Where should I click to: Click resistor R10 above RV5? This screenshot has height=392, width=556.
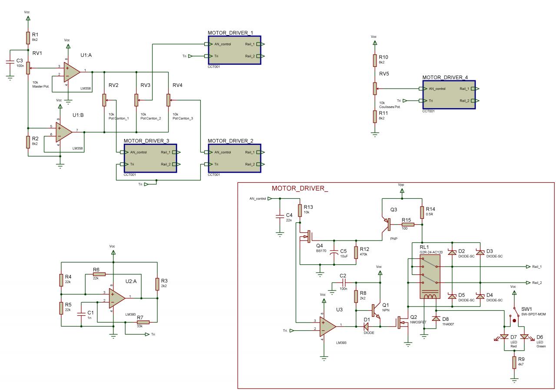pos(375,60)
